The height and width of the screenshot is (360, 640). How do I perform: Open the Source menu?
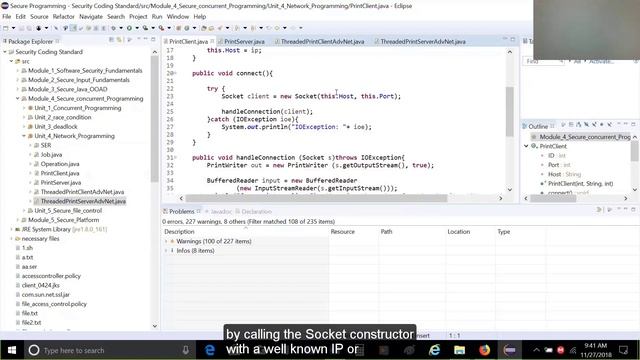[x=39, y=17]
